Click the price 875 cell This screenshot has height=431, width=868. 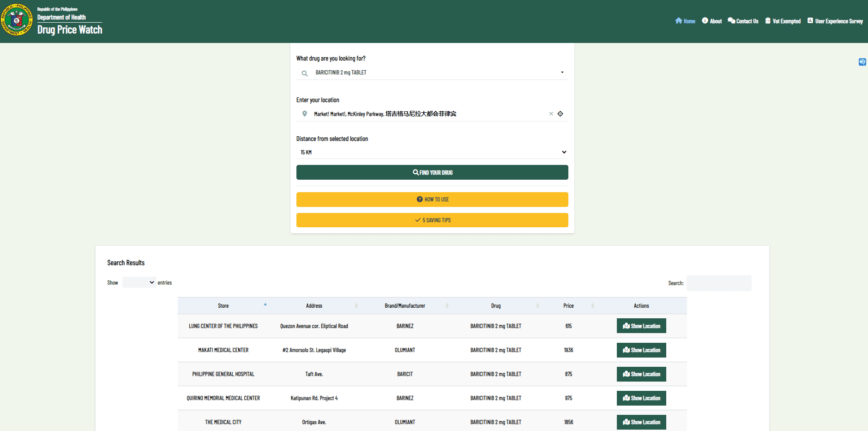point(568,374)
